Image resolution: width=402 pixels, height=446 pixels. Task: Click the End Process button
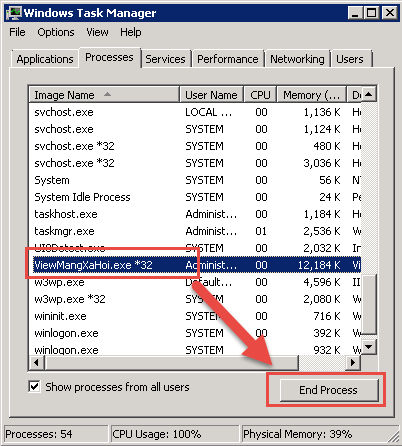tap(329, 390)
